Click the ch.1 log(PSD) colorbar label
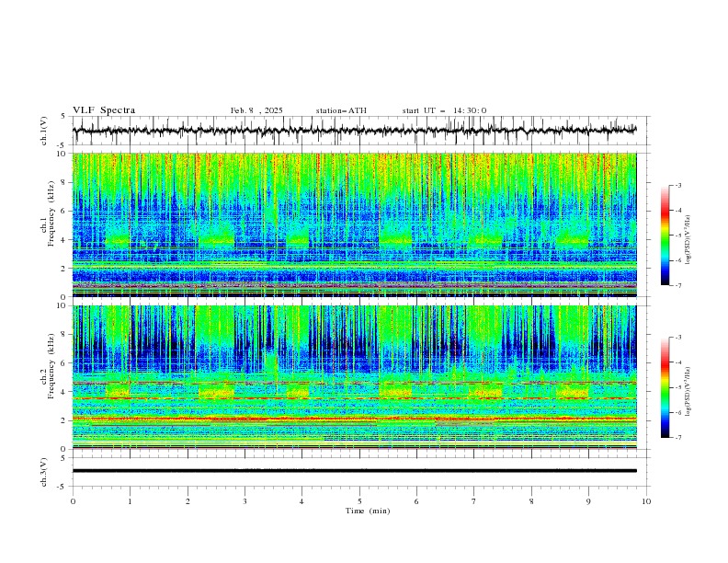 click(688, 240)
